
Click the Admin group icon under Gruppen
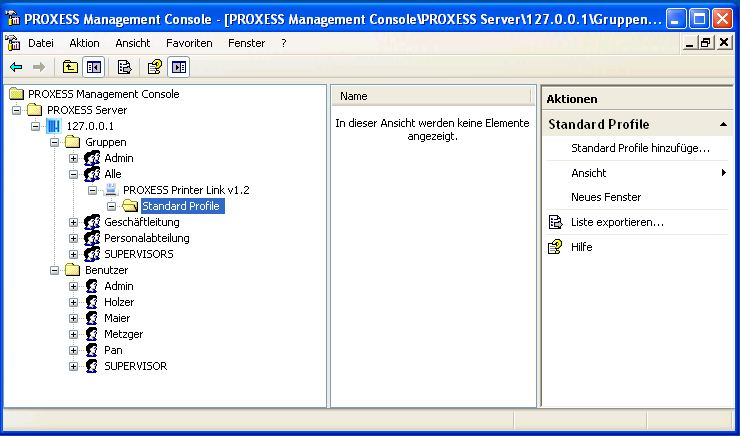point(92,158)
